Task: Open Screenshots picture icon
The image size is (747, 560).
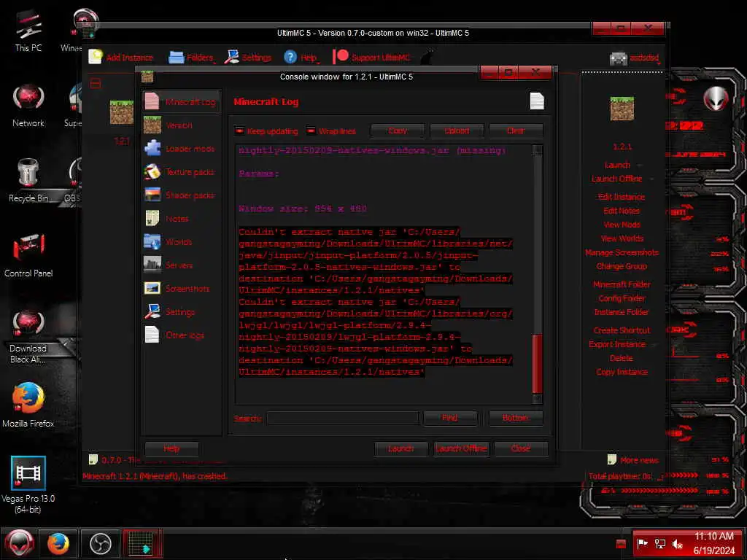Action: (152, 288)
